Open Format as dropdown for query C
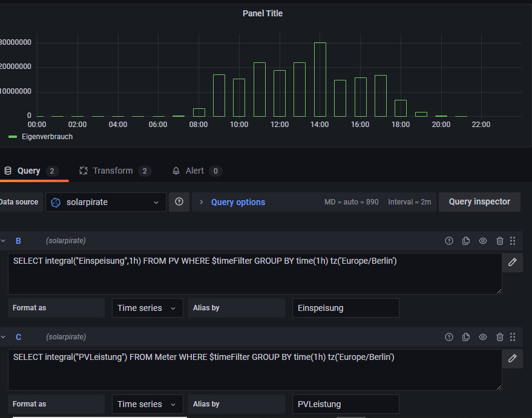The height and width of the screenshot is (418, 532). pos(147,404)
